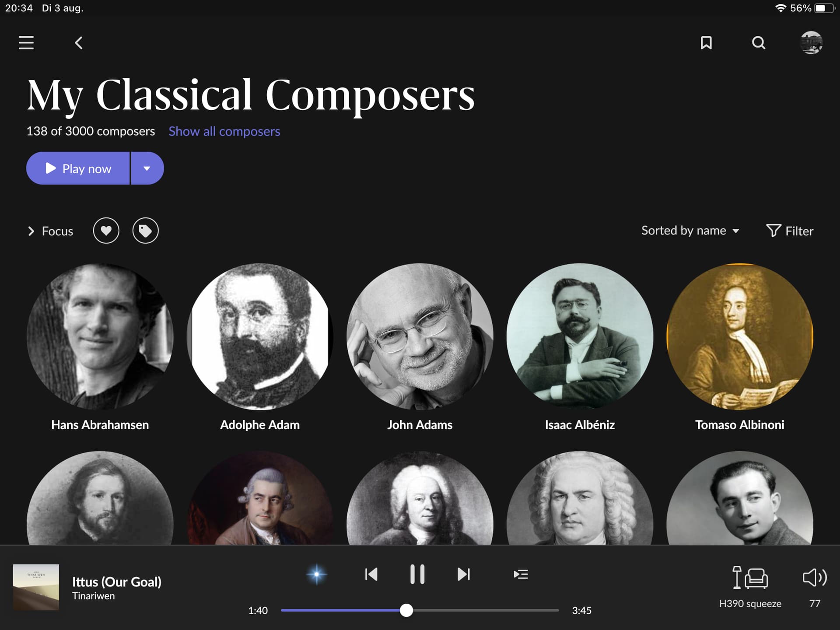
Task: Go back with the left arrow
Action: (x=79, y=43)
